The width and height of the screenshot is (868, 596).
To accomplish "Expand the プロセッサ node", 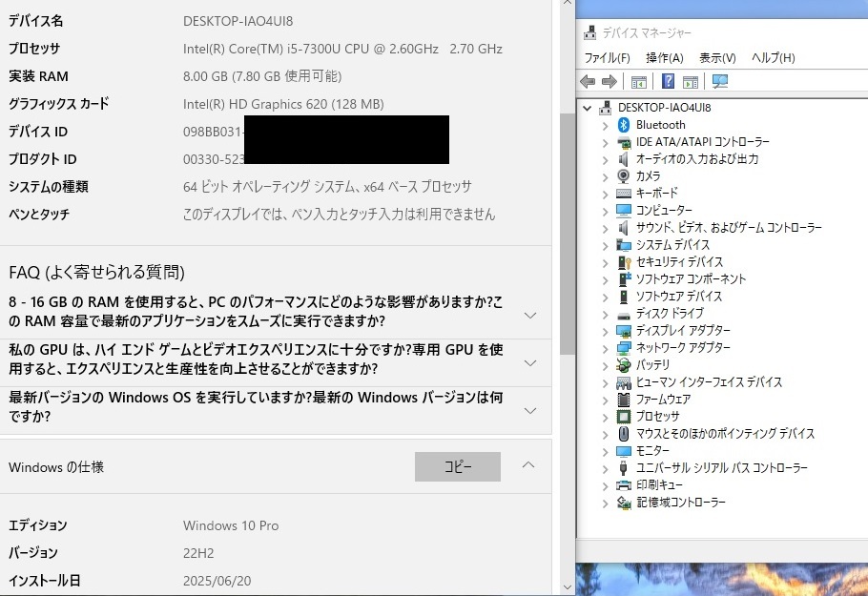I will coord(605,418).
